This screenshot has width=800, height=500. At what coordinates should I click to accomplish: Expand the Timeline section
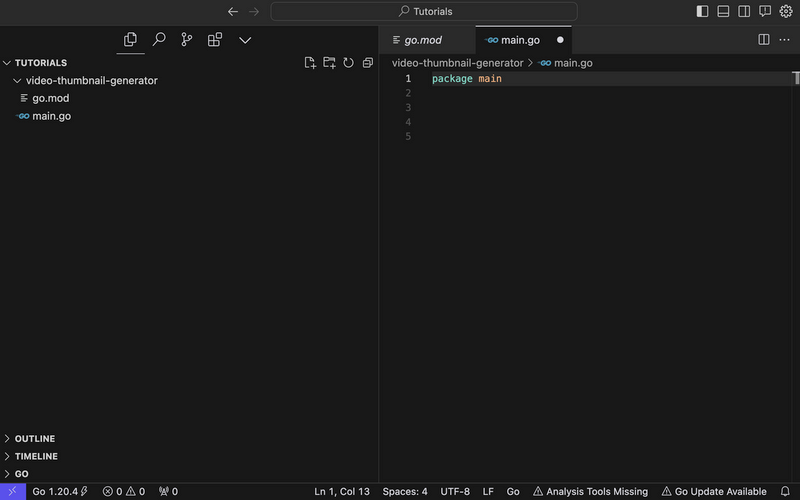click(x=36, y=456)
